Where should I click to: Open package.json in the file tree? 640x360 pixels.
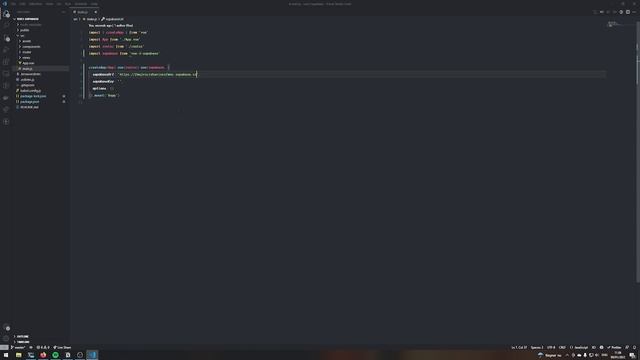point(30,102)
